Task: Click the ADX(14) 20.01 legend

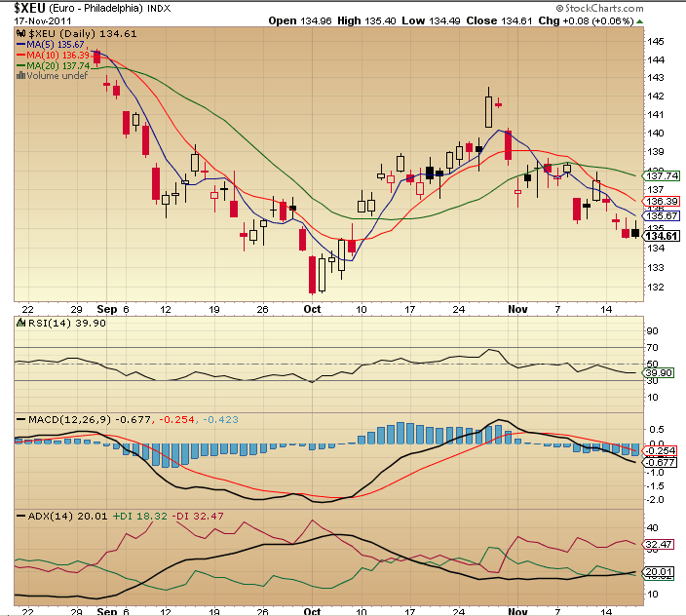Action: [67, 517]
